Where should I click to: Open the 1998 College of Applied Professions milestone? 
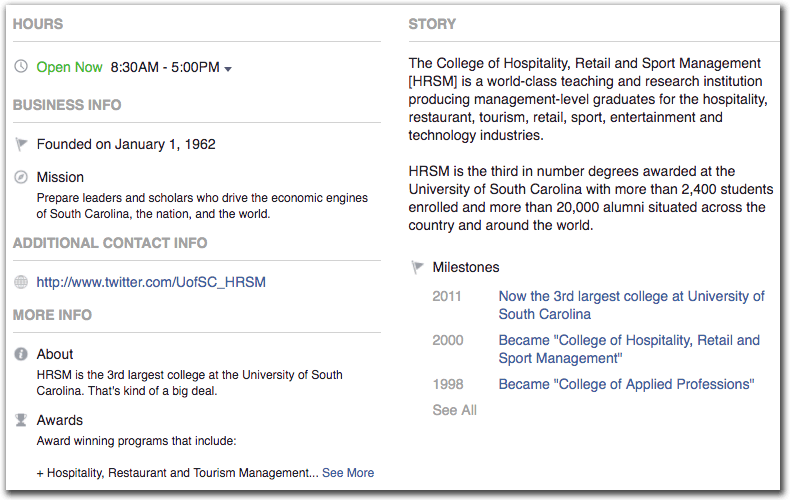coord(626,384)
